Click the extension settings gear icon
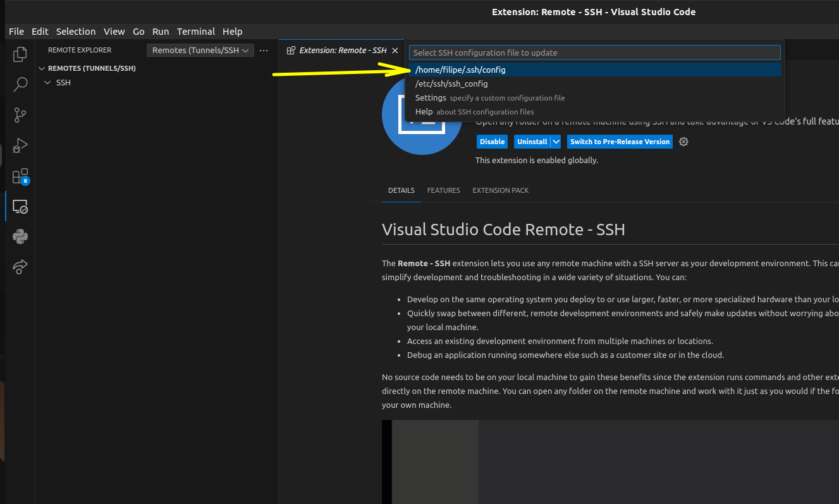Viewport: 839px width, 504px height. point(683,142)
